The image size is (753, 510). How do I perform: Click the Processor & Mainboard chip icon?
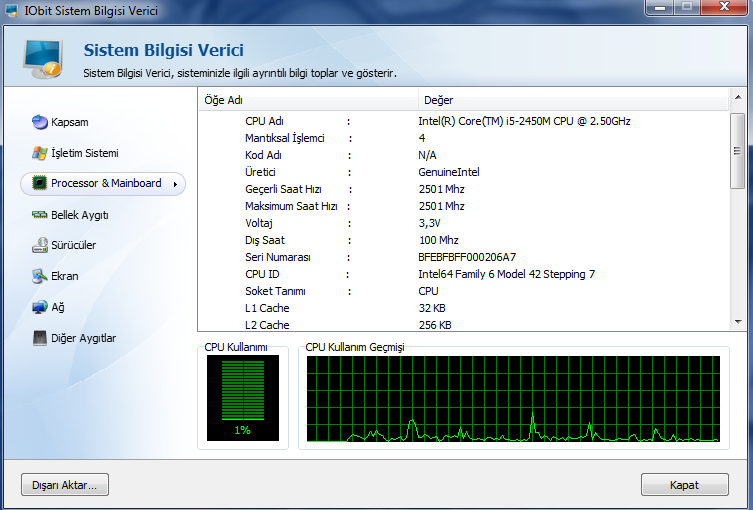tap(39, 183)
